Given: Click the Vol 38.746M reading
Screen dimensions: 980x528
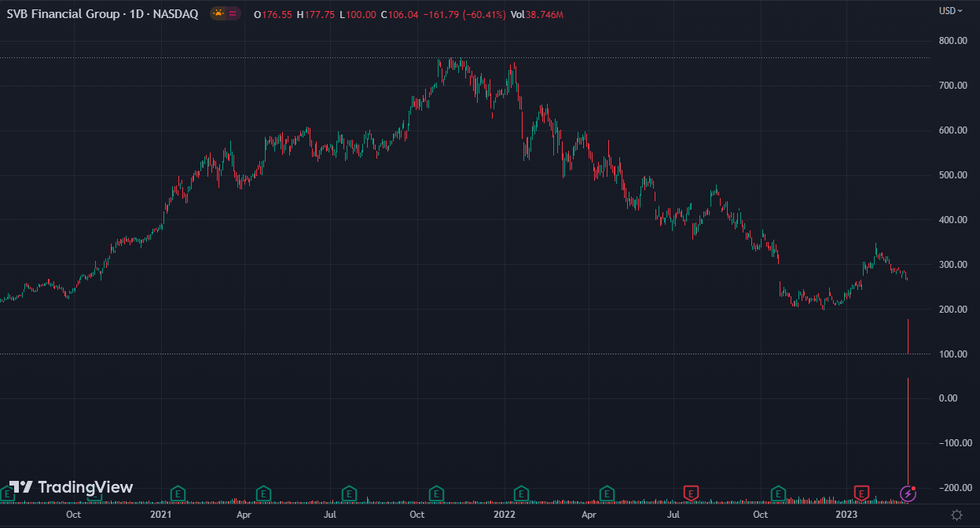Looking at the screenshot, I should click(x=537, y=15).
